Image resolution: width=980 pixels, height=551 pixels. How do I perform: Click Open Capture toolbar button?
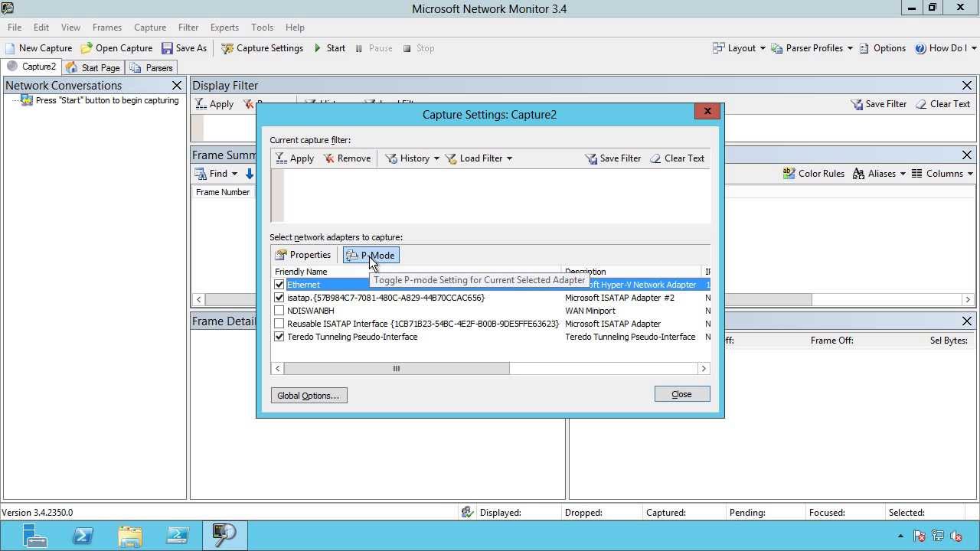tap(116, 48)
